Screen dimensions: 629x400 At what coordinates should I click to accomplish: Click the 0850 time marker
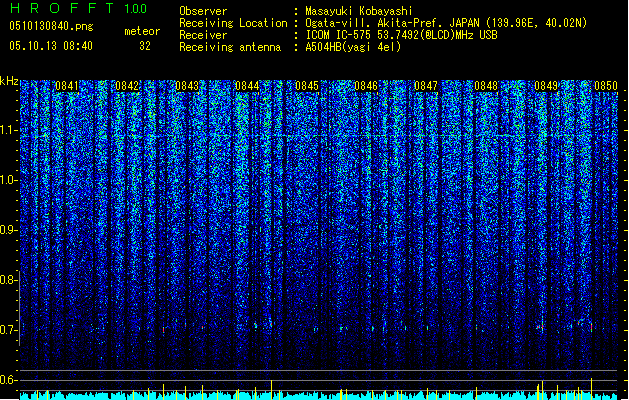(x=606, y=86)
